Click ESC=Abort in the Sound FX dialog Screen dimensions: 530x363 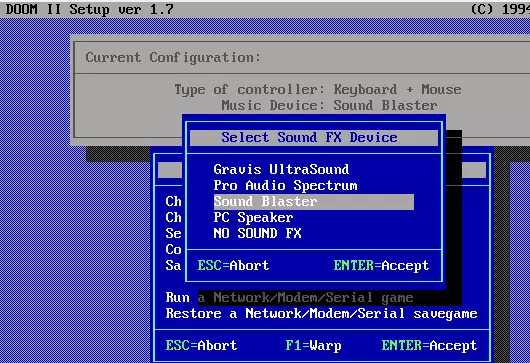point(233,266)
